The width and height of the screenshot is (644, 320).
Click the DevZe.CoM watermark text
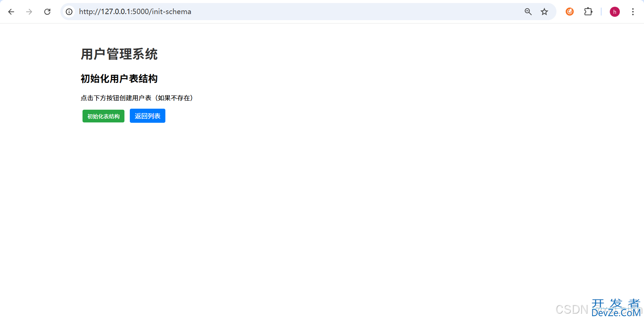[x=616, y=313]
